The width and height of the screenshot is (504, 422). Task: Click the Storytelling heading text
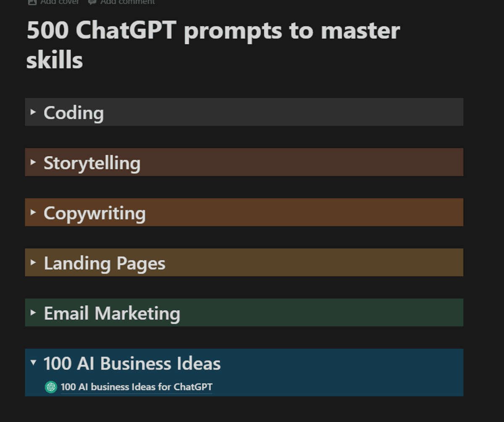(92, 163)
